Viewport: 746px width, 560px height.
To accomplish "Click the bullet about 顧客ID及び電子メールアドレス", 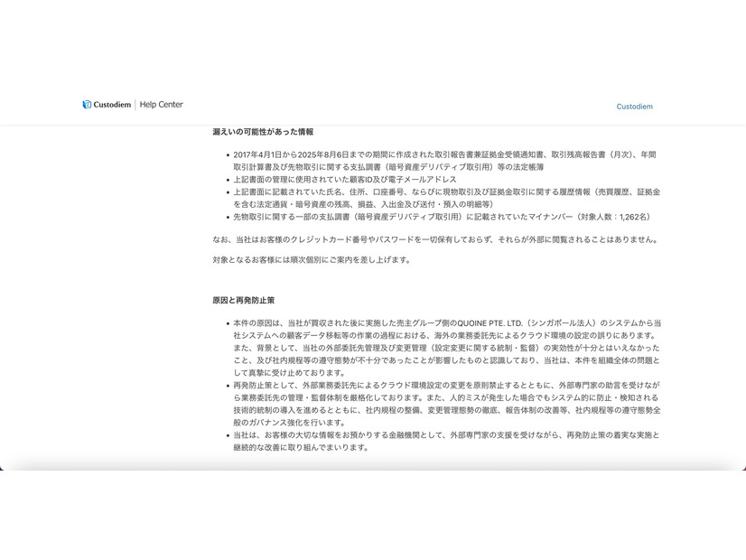I will pos(344,180).
